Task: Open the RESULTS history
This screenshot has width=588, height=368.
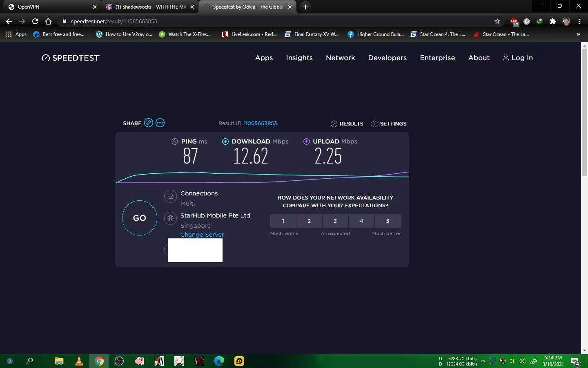Action: click(347, 123)
